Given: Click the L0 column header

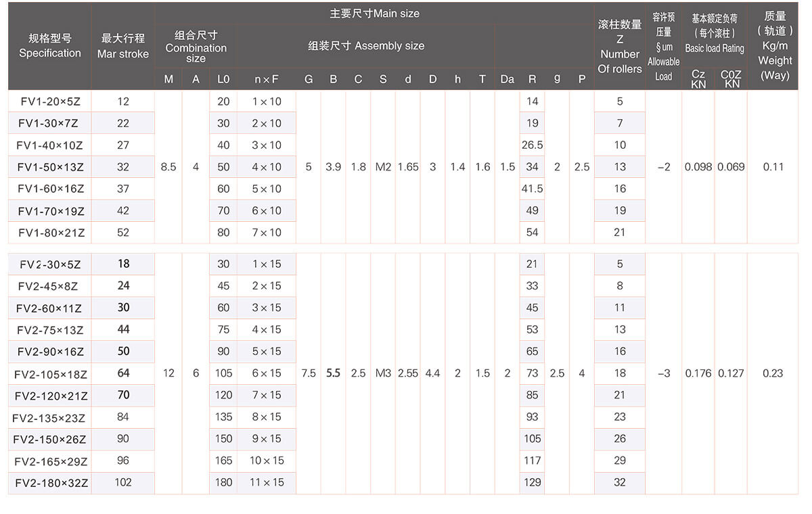Looking at the screenshot, I should click(x=223, y=79).
